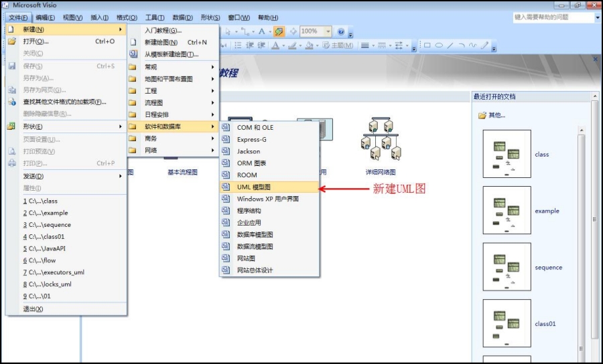
Task: Choose UML 模型图 from the submenu
Action: [269, 187]
